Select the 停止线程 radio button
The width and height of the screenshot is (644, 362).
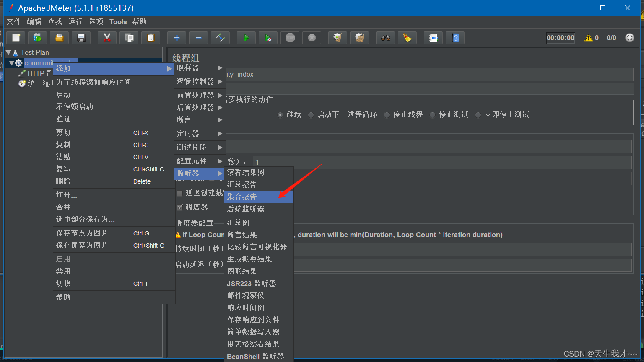(x=387, y=115)
